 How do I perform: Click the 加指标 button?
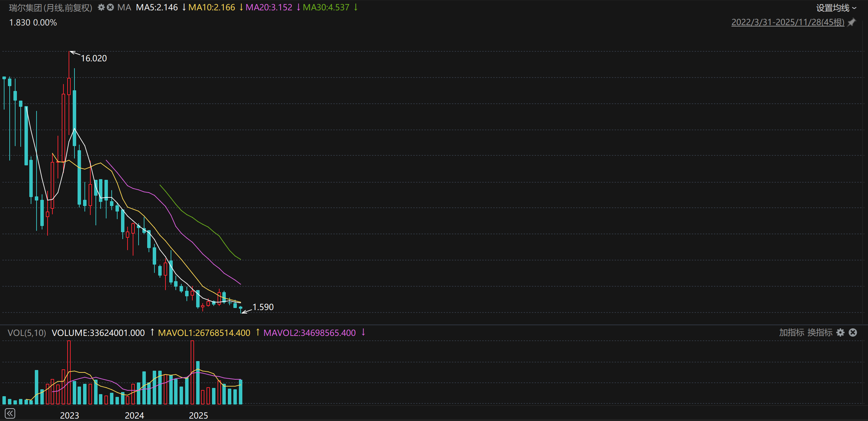point(791,332)
